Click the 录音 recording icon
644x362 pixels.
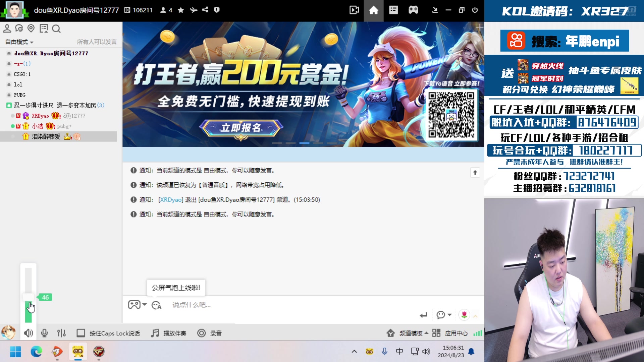click(x=208, y=333)
